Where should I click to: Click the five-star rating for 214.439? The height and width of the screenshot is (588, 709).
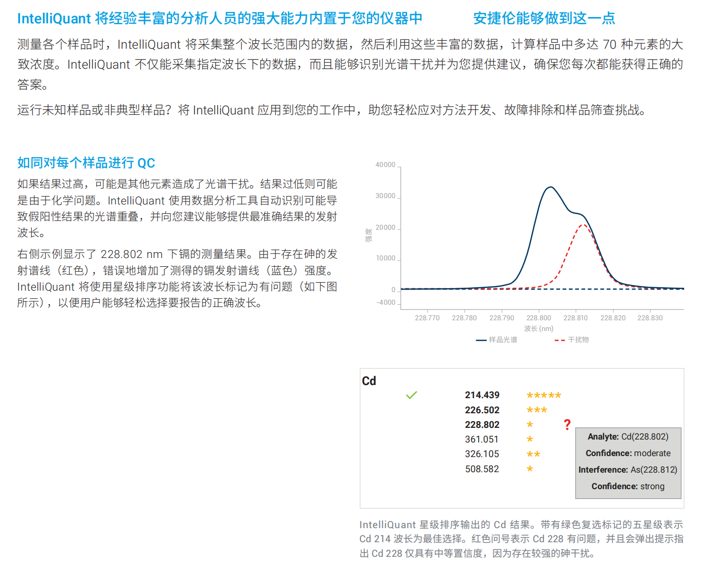click(544, 395)
